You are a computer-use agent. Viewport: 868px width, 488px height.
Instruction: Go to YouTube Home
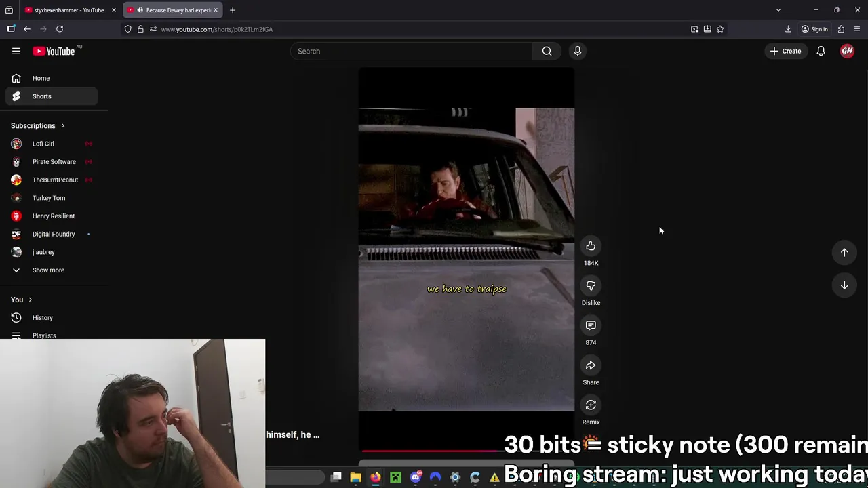pyautogui.click(x=52, y=78)
